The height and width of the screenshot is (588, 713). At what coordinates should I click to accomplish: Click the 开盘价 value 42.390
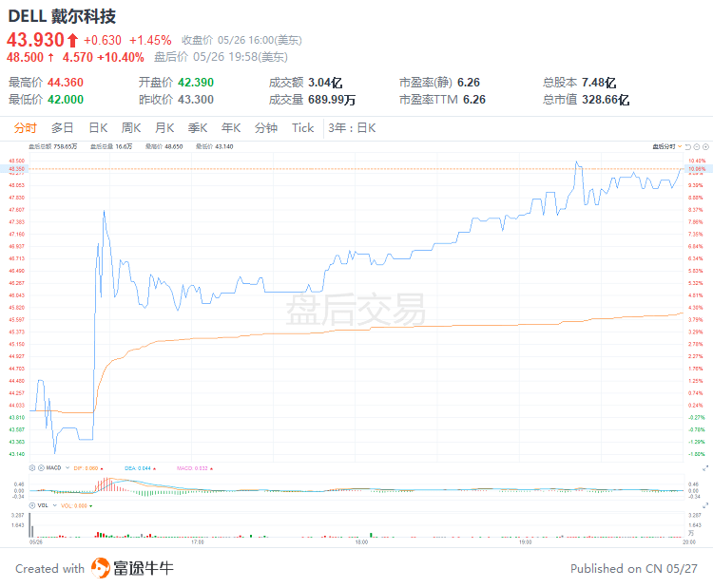coord(196,83)
